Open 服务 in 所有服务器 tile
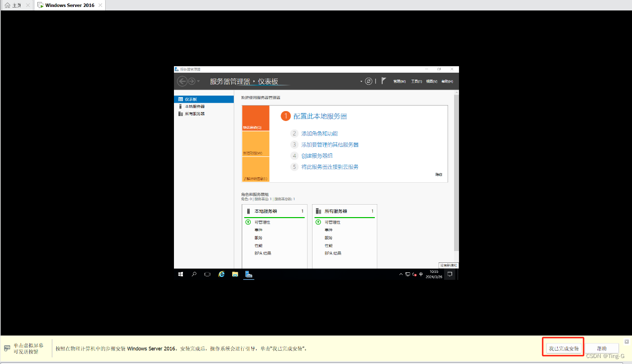This screenshot has width=632, height=364. [328, 238]
